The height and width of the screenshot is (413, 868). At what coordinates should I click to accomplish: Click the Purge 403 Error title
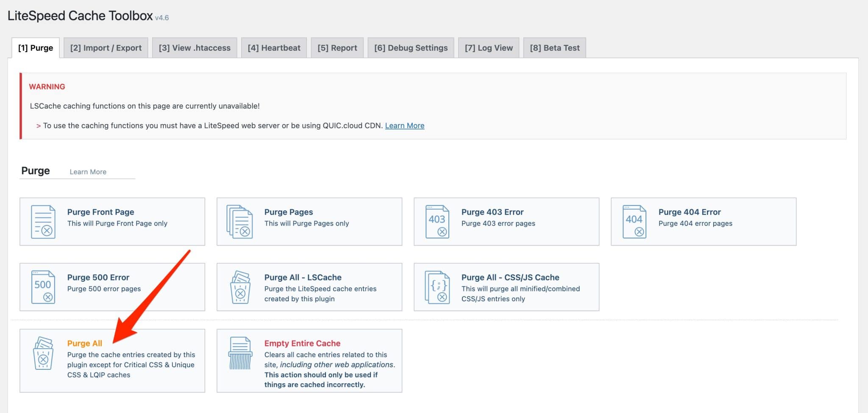[492, 212]
